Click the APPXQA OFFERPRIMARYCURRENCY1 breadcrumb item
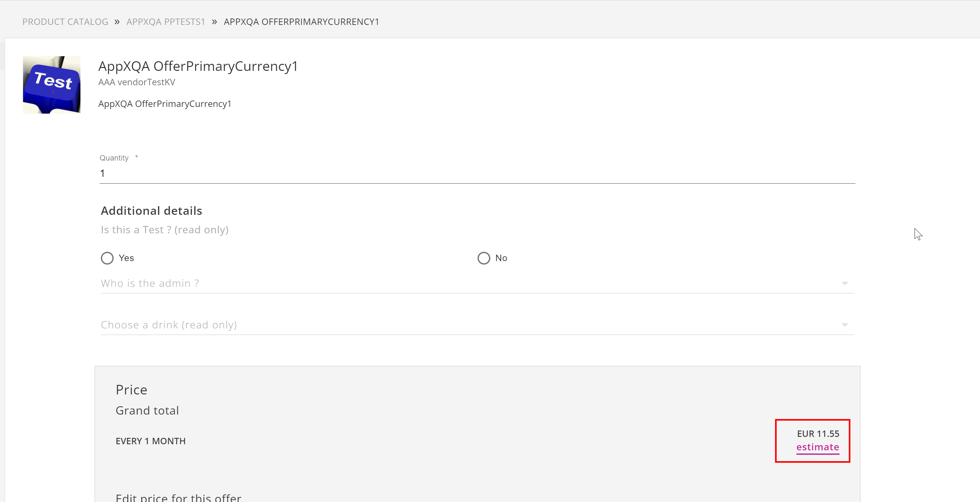Image resolution: width=980 pixels, height=502 pixels. pyautogui.click(x=301, y=22)
